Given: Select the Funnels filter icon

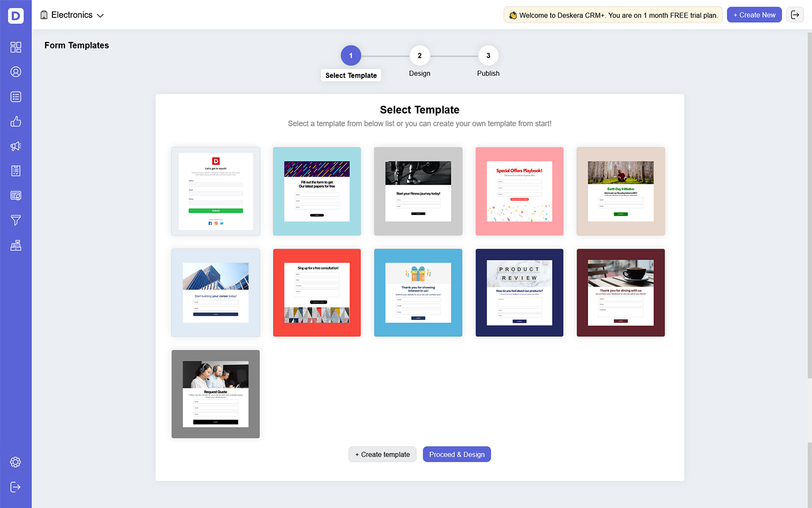Looking at the screenshot, I should click(x=15, y=220).
